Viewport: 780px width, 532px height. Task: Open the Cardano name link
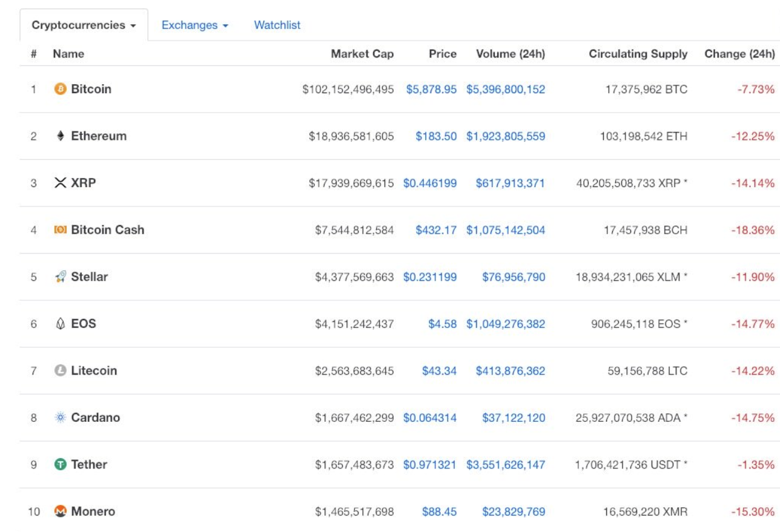[x=96, y=418]
